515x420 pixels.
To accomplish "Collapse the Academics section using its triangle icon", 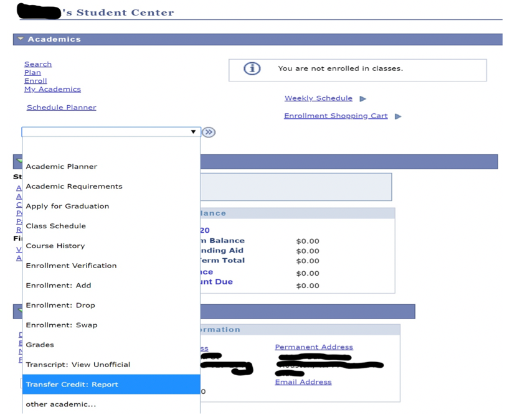I will click(x=19, y=39).
